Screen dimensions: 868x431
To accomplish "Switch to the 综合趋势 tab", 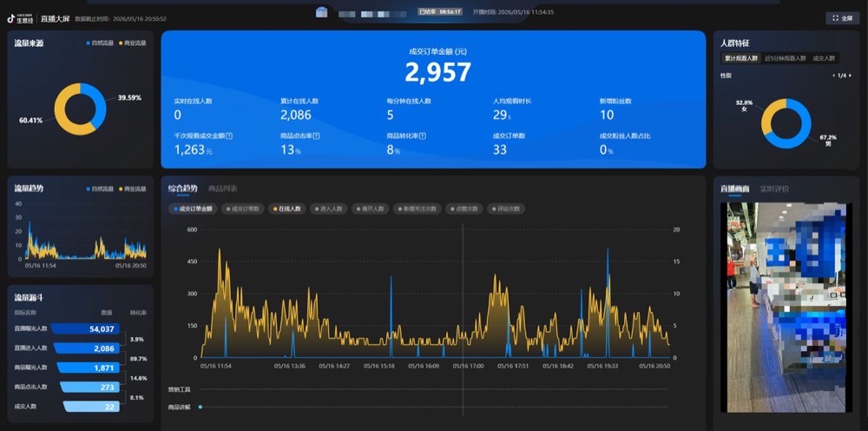I will pyautogui.click(x=182, y=189).
